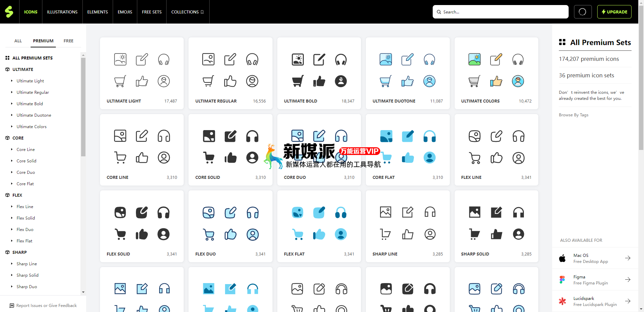Switch to the Free tab
The width and height of the screenshot is (644, 312).
tap(68, 41)
